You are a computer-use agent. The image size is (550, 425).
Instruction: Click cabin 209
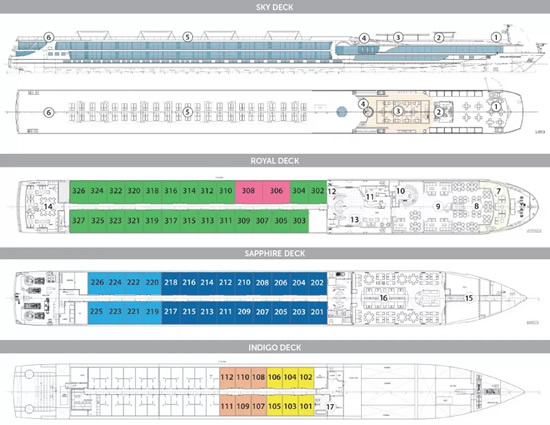(x=244, y=312)
